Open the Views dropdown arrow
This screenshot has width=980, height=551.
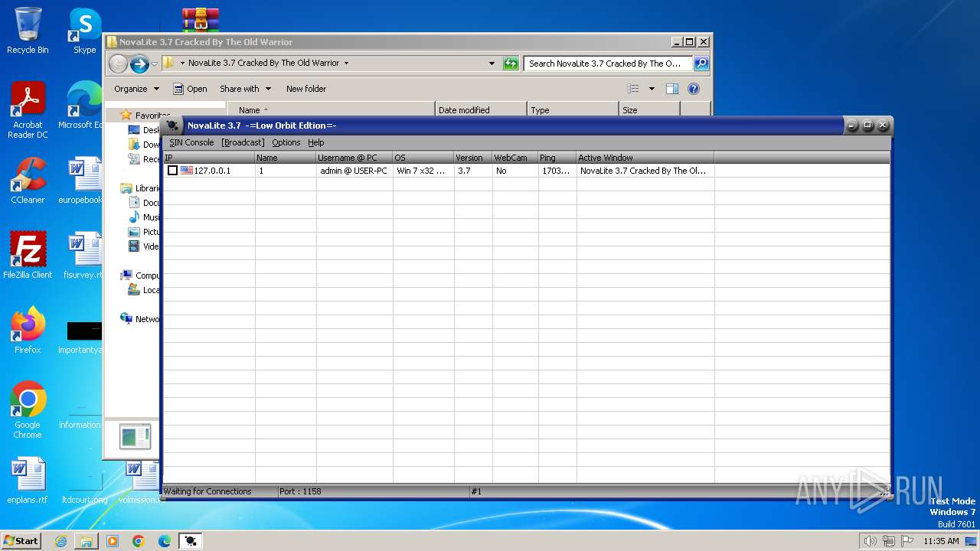coord(652,89)
